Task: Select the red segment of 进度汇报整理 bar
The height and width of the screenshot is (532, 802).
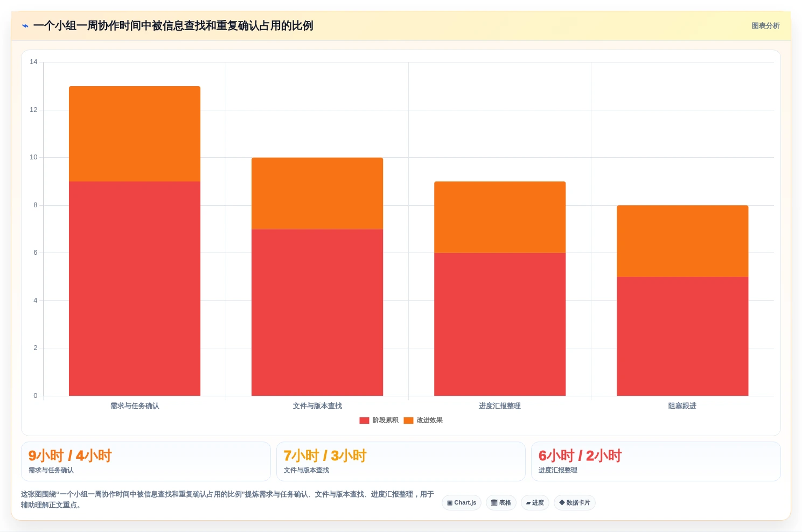Action: coord(500,324)
